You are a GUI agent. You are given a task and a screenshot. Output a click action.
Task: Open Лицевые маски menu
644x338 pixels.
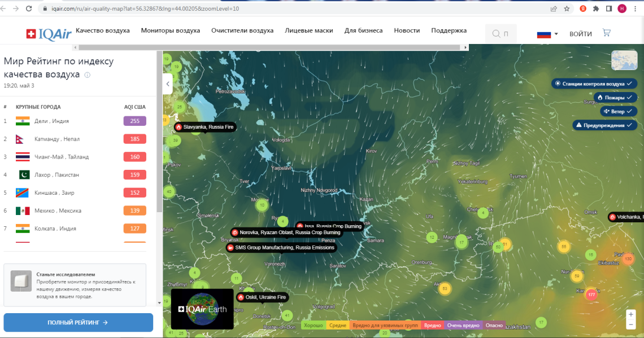309,30
